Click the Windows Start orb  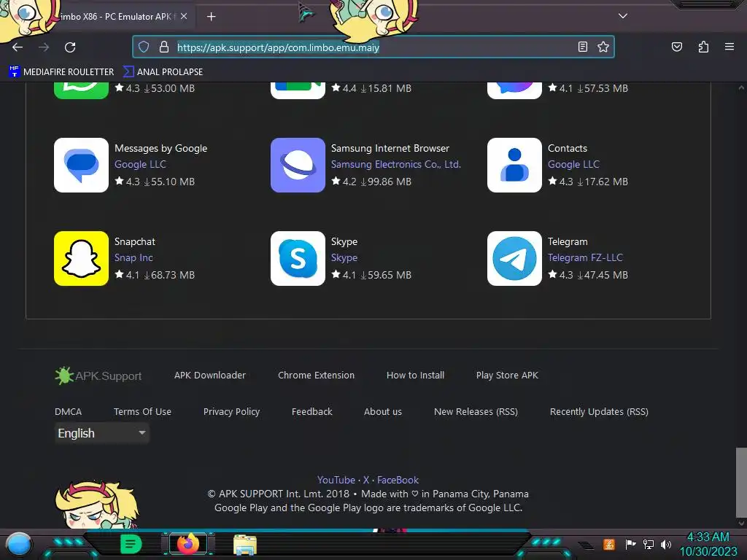(18, 545)
